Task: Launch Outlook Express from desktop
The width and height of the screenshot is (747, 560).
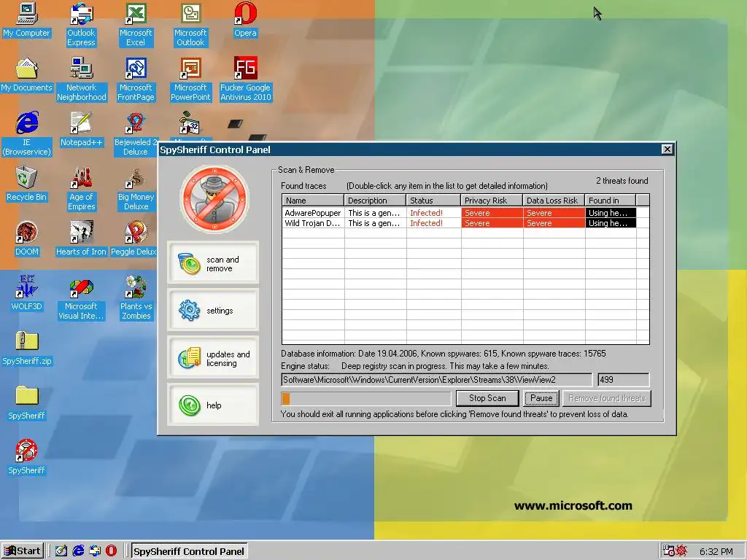Action: (x=81, y=24)
